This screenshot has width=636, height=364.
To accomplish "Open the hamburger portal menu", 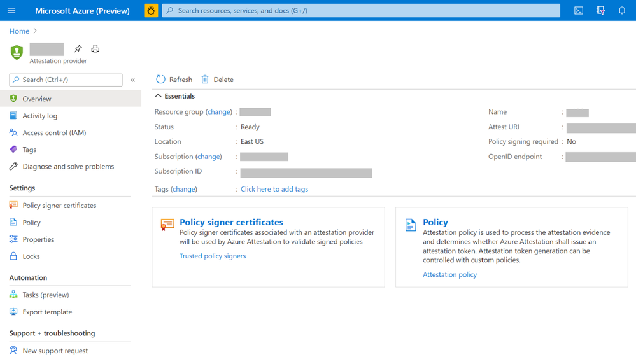I will [11, 11].
